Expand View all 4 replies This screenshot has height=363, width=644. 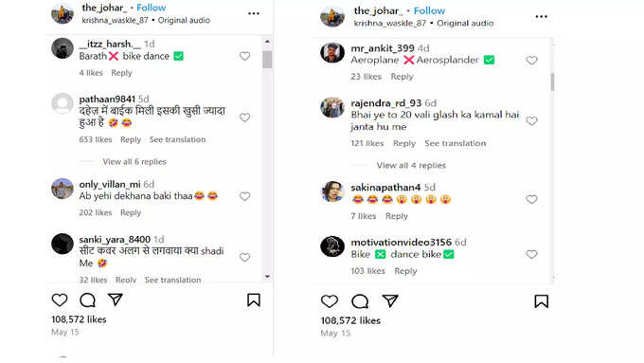pyautogui.click(x=411, y=165)
